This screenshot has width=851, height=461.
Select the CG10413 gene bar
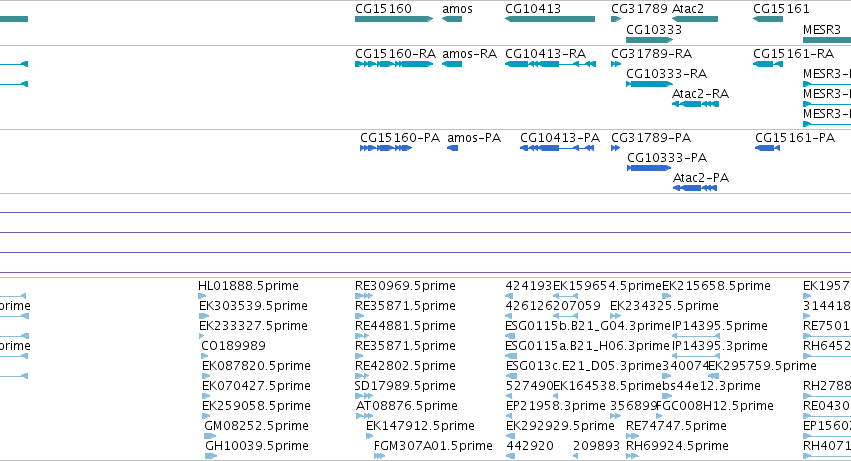pyautogui.click(x=550, y=19)
